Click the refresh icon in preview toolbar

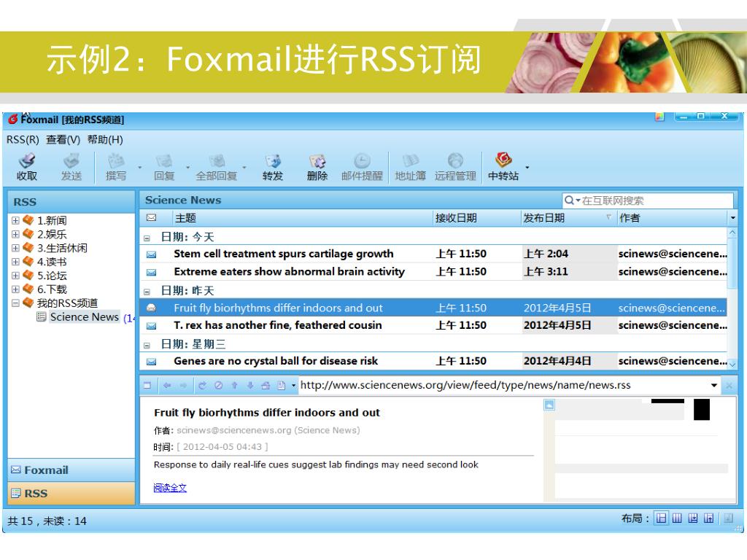203,386
